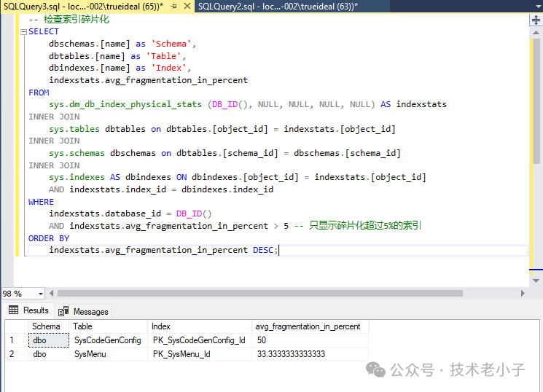Click the Results grid icon
This screenshot has width=543, height=392.
(14, 310)
